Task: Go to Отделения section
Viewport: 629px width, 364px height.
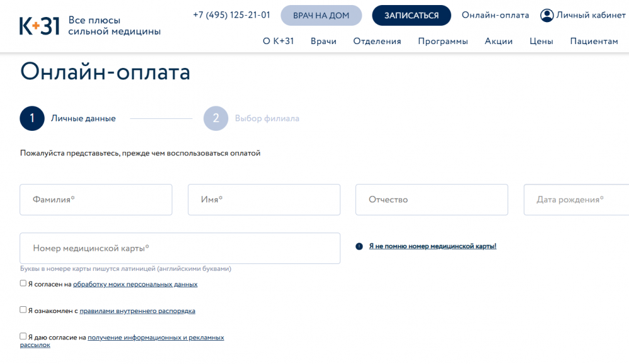Action: click(x=377, y=41)
